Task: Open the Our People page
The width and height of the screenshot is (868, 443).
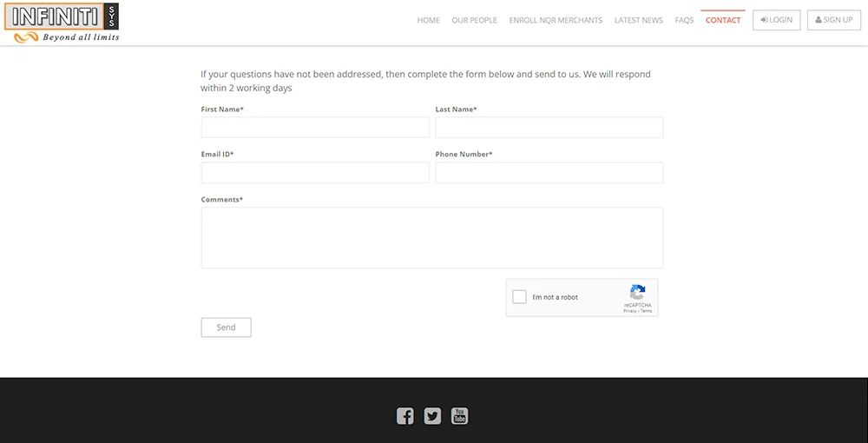Action: [x=475, y=20]
